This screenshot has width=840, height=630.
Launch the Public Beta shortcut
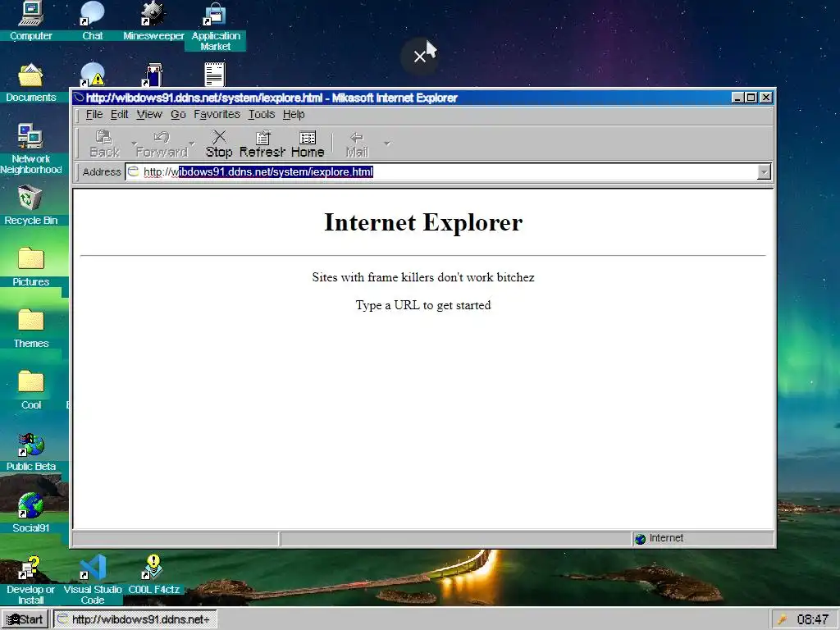(30, 452)
